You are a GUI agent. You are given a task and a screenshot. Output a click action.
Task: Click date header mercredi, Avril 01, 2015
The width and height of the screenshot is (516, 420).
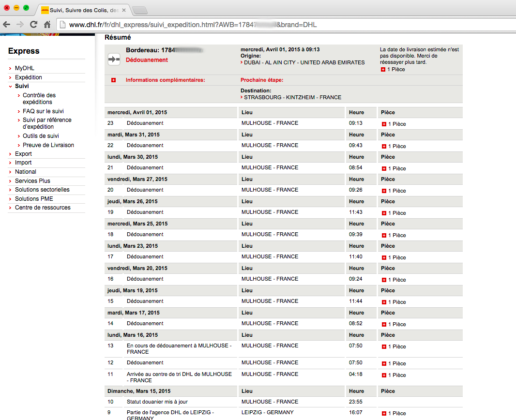coord(137,112)
